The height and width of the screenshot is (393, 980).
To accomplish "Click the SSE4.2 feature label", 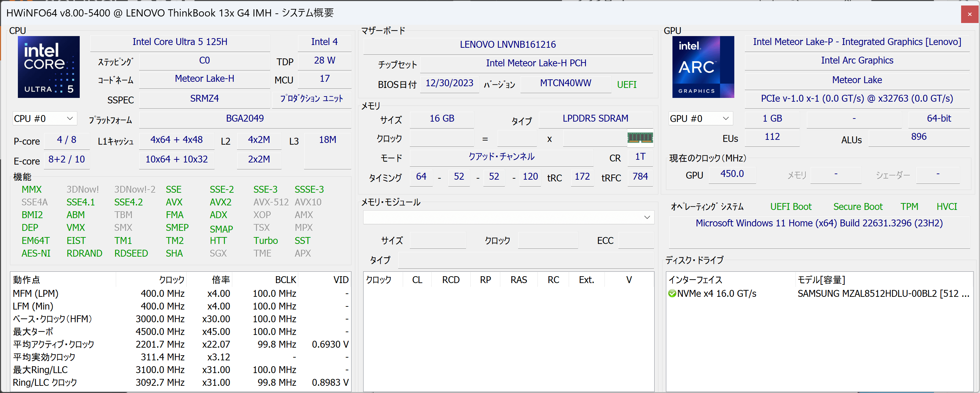I will click(129, 202).
